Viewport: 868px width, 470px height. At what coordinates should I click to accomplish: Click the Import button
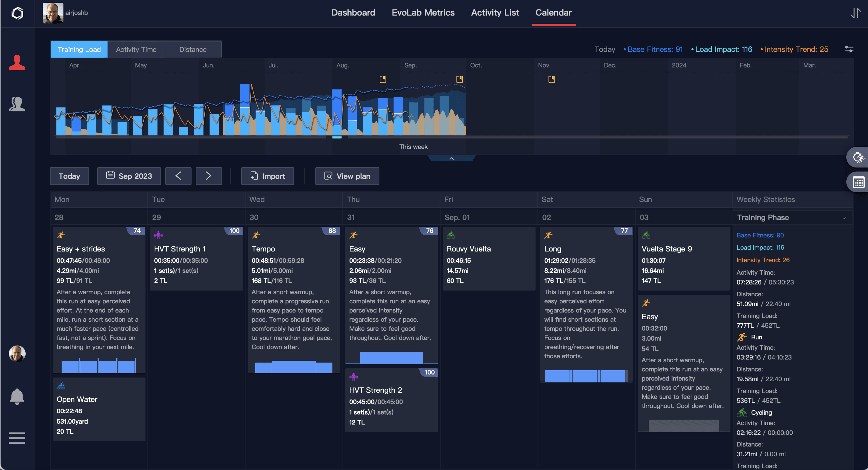267,176
